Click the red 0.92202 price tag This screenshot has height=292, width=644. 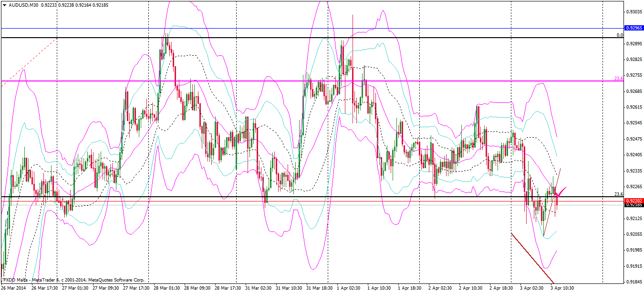tap(634, 201)
